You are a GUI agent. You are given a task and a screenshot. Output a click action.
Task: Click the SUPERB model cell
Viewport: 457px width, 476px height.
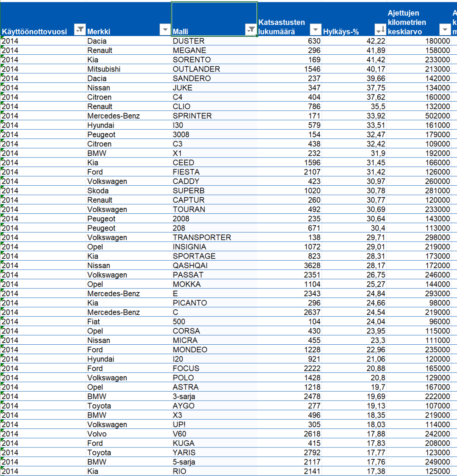[214, 191]
